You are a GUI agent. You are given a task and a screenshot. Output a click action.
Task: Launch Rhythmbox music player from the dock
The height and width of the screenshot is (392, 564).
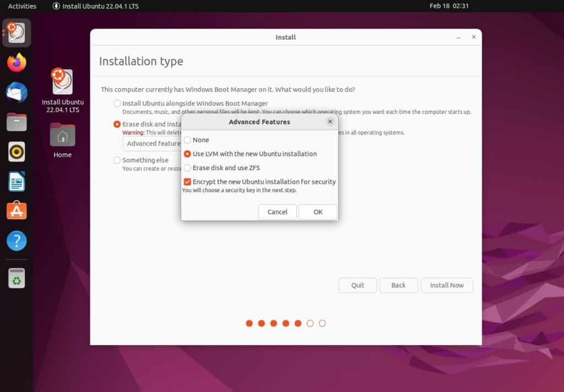click(x=17, y=152)
